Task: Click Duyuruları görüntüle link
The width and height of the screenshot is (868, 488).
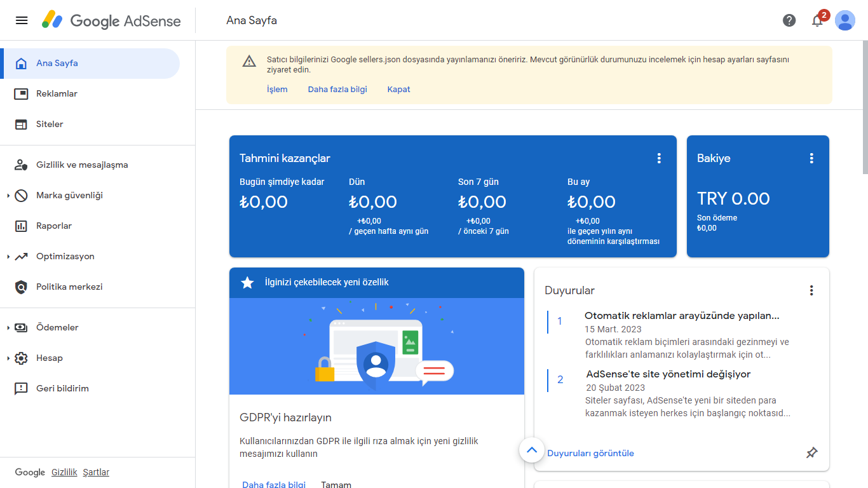Action: (590, 454)
